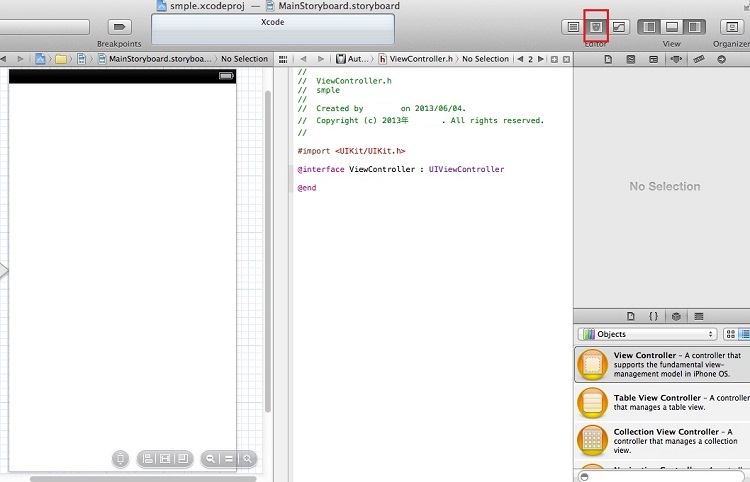The image size is (750, 482).
Task: Show the Object library cube tab
Action: point(676,316)
